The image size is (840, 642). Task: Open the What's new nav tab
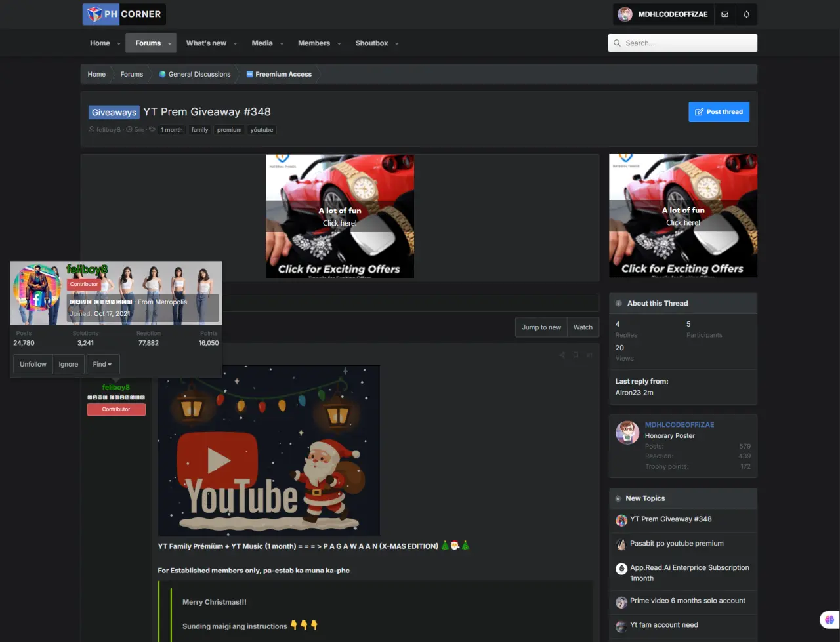click(x=206, y=43)
